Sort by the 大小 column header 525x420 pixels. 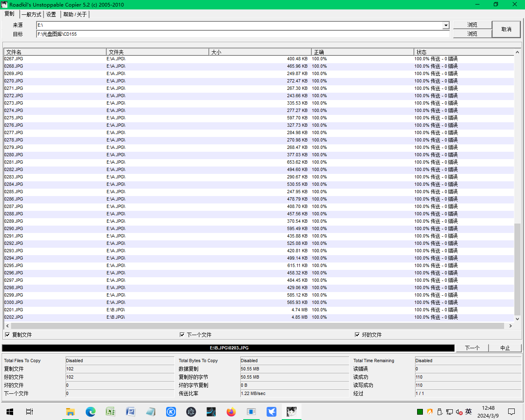coord(260,52)
